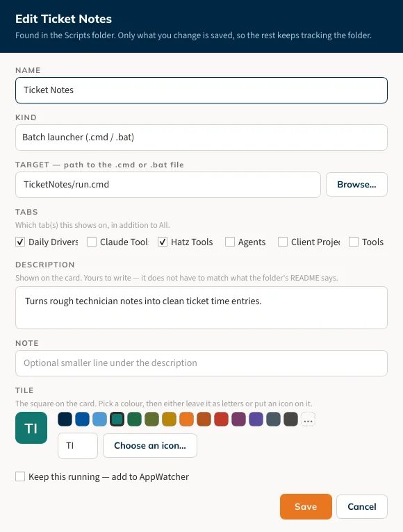
Task: Open more colours via the ellipsis swatch
Action: tap(308, 419)
